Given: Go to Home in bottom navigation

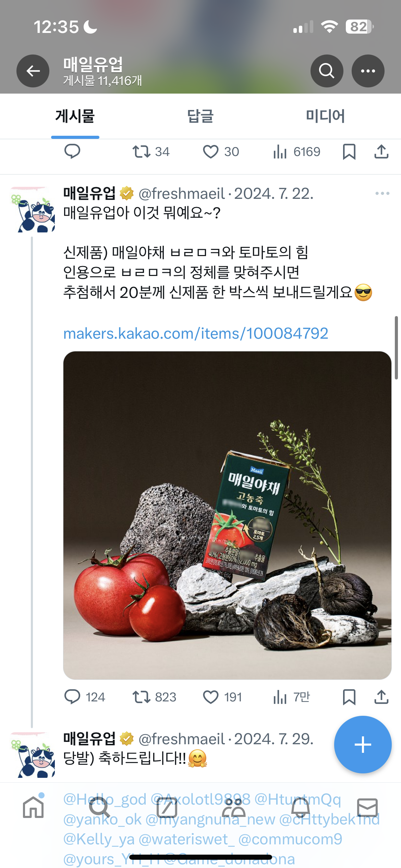Looking at the screenshot, I should 33,807.
